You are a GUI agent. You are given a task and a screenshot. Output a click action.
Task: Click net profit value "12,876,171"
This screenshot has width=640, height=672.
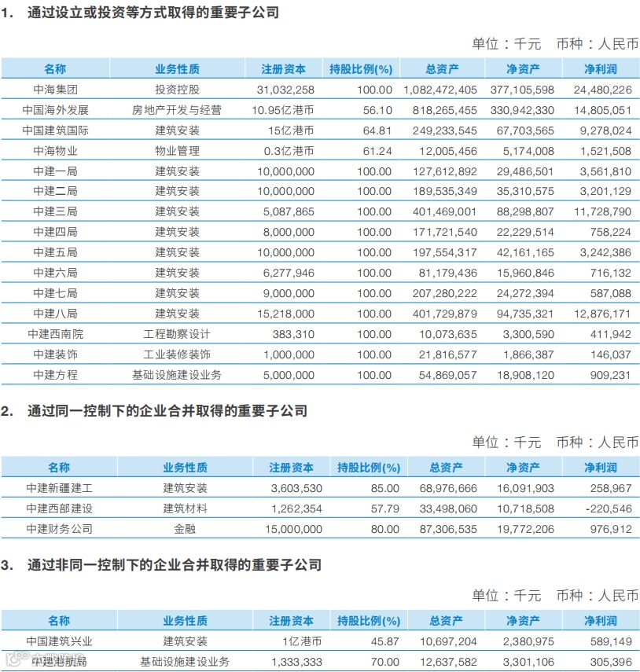tap(603, 314)
